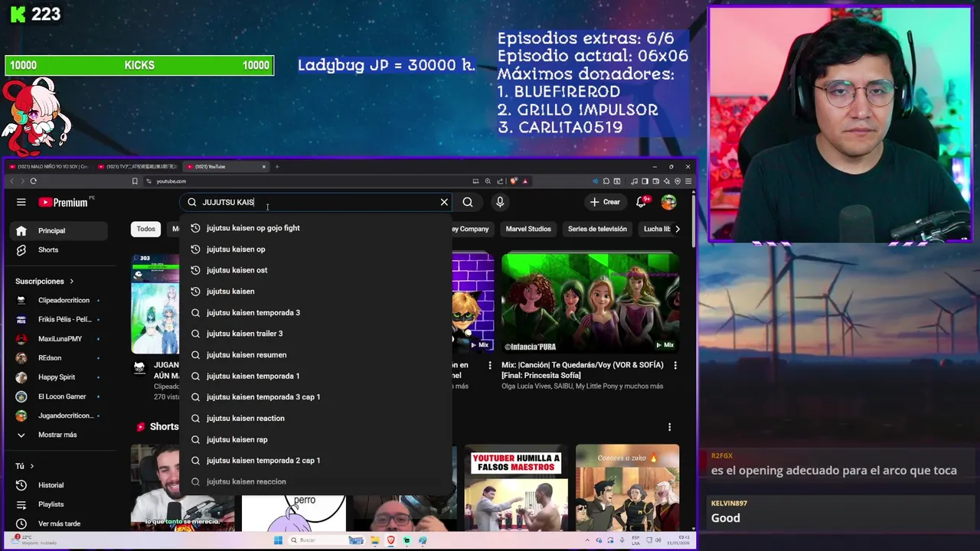This screenshot has height=551, width=980.
Task: Open the taskbar volume control
Action: (x=660, y=540)
